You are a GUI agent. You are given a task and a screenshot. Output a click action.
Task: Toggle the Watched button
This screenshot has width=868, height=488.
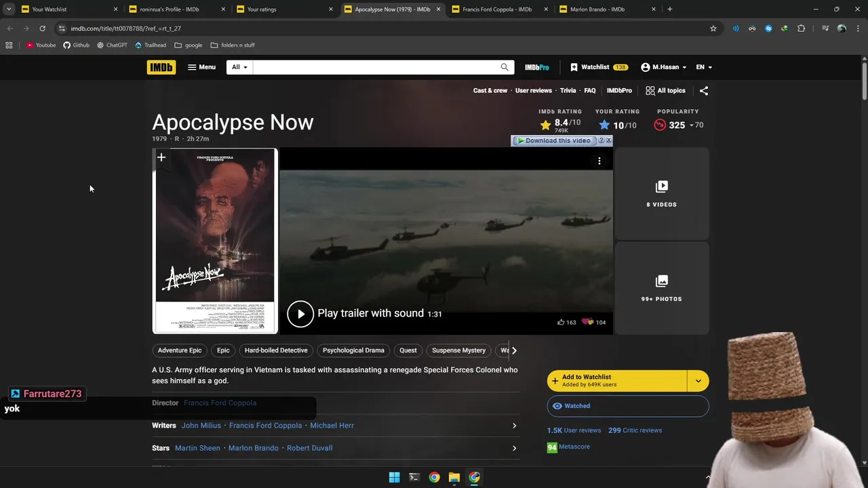[628, 406]
